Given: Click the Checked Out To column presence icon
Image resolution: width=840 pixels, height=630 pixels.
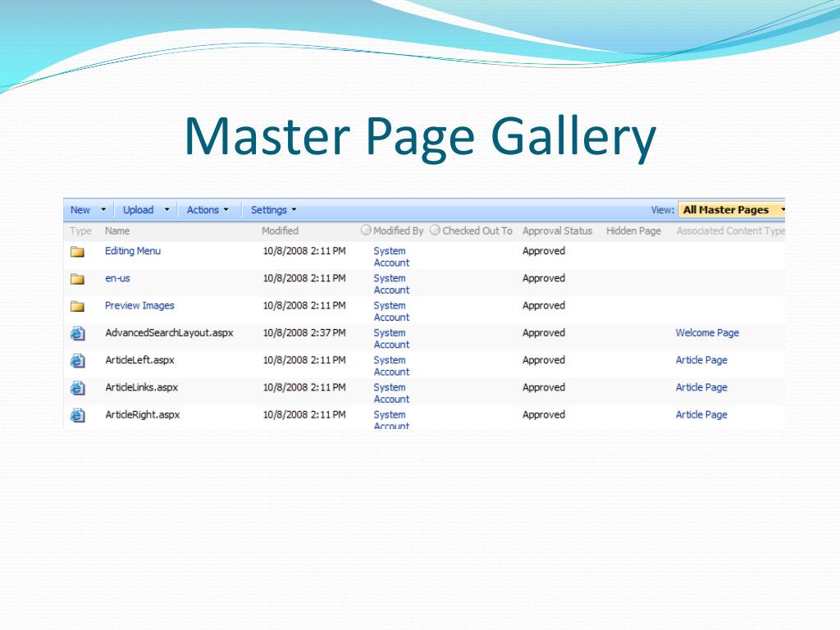Looking at the screenshot, I should (x=435, y=231).
